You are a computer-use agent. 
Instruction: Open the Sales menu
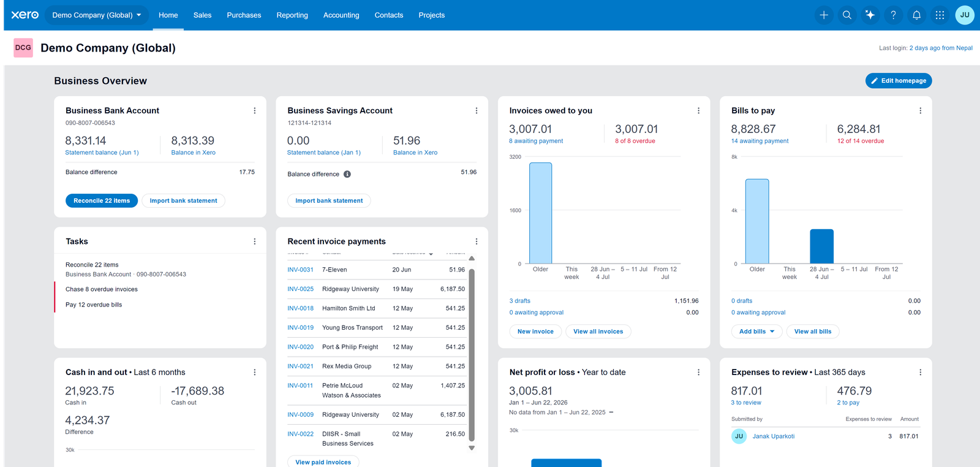(x=203, y=15)
